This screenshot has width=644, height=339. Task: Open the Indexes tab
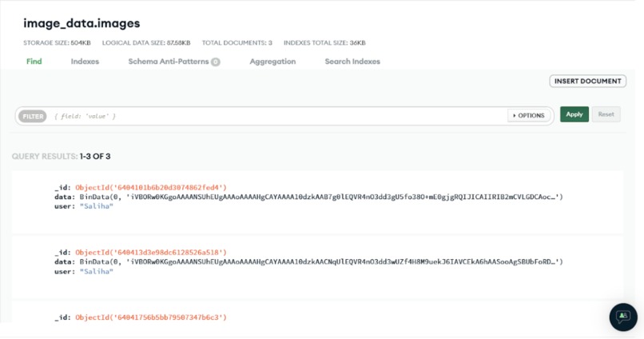pyautogui.click(x=85, y=62)
